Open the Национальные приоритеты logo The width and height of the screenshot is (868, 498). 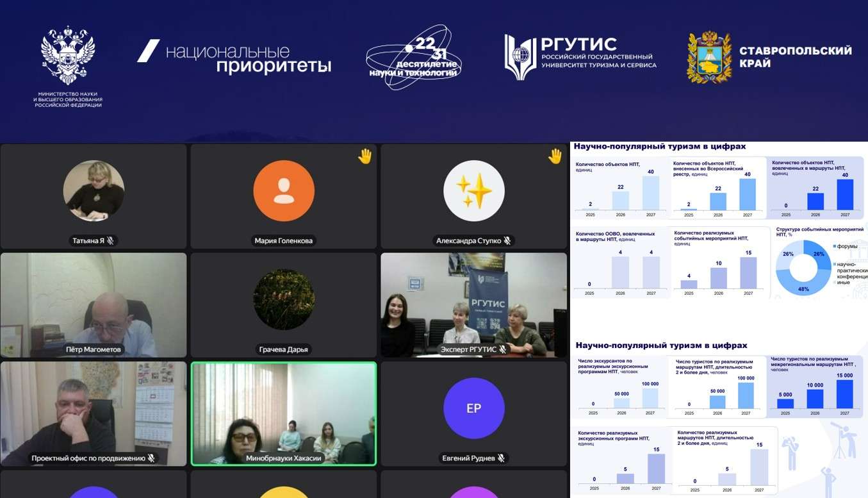pyautogui.click(x=234, y=58)
